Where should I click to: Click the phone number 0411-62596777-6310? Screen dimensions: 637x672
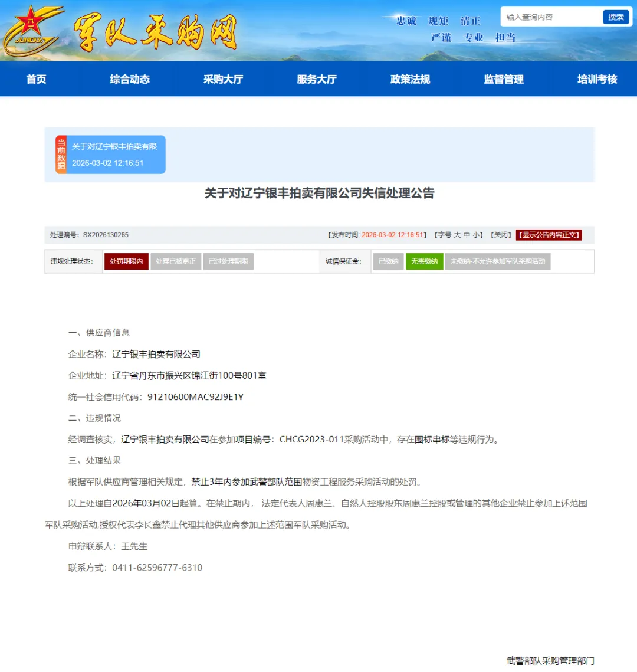click(x=157, y=568)
